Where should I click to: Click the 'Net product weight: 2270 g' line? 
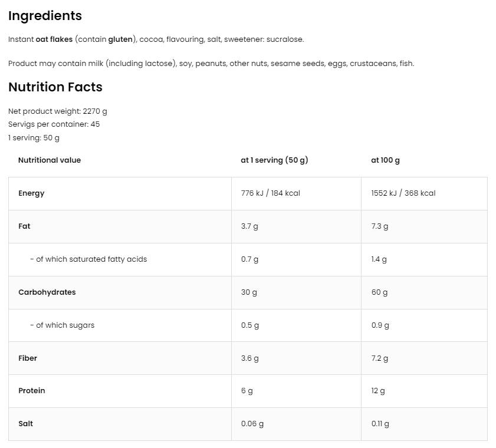[58, 111]
